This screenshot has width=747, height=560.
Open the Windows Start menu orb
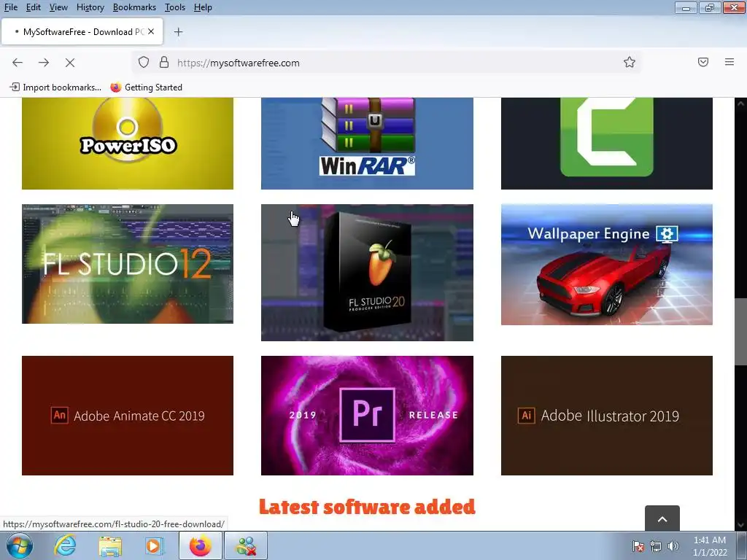coord(20,545)
